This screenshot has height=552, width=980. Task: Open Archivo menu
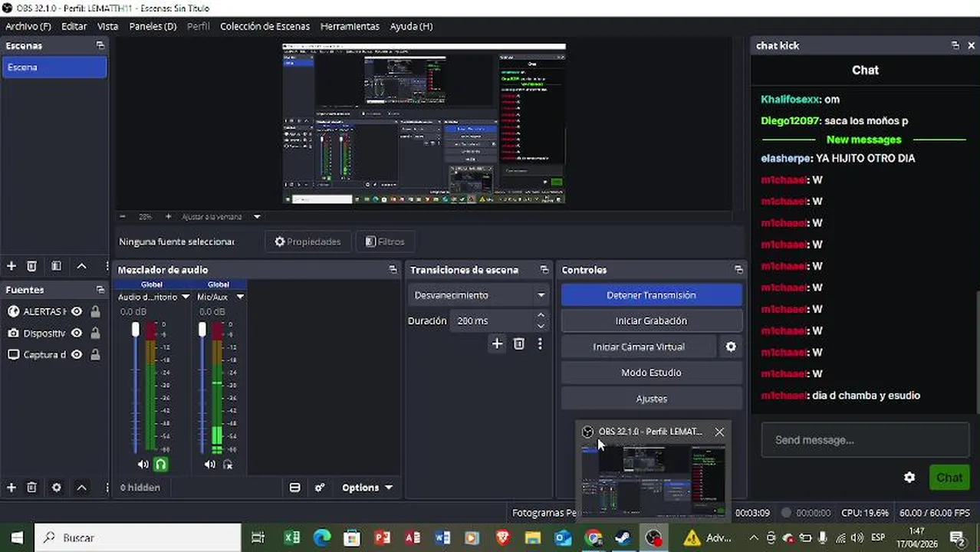pos(28,26)
